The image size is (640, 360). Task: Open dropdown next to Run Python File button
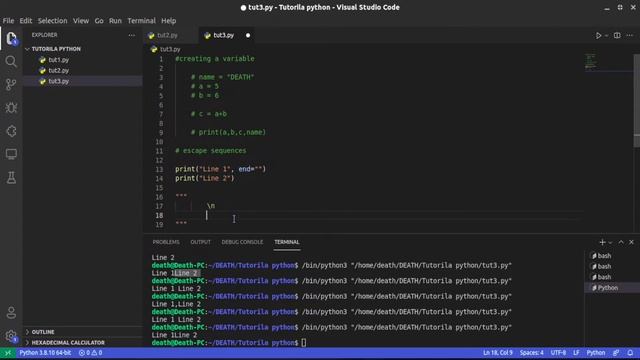point(606,36)
